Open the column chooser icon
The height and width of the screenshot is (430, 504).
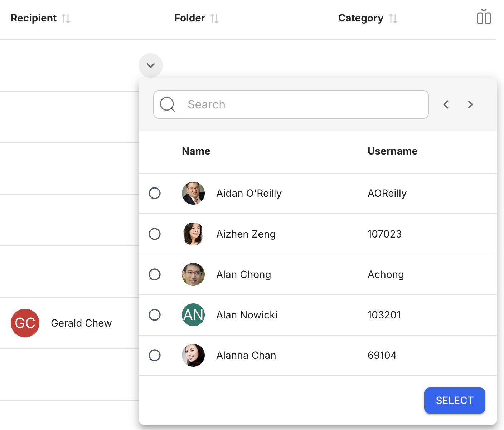pos(484,17)
